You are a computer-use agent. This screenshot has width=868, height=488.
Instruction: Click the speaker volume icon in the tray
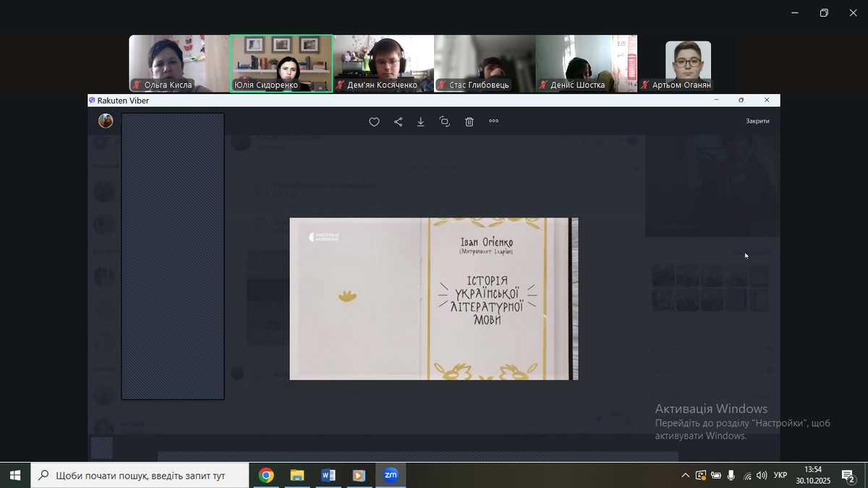point(762,476)
